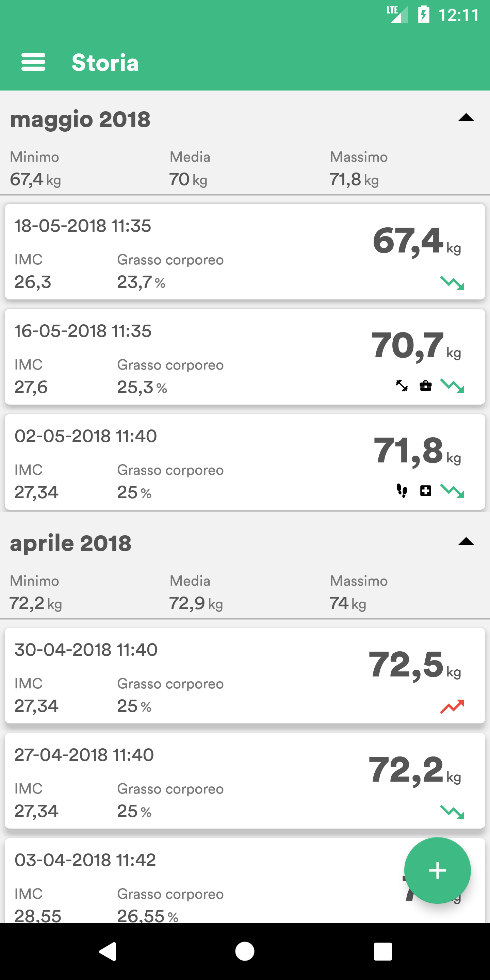Tap the downward trend icon on 27-04-2018 entry
This screenshot has height=980, width=490.
pos(452,812)
